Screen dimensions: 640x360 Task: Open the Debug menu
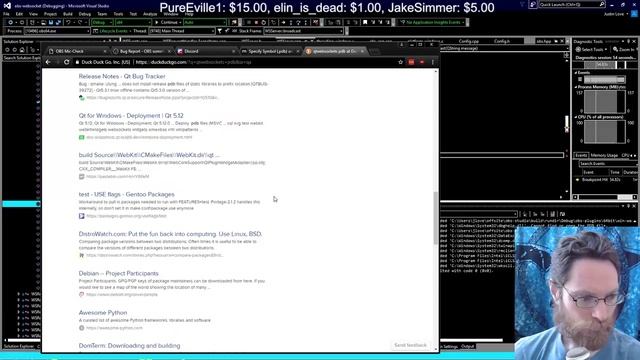(x=84, y=14)
